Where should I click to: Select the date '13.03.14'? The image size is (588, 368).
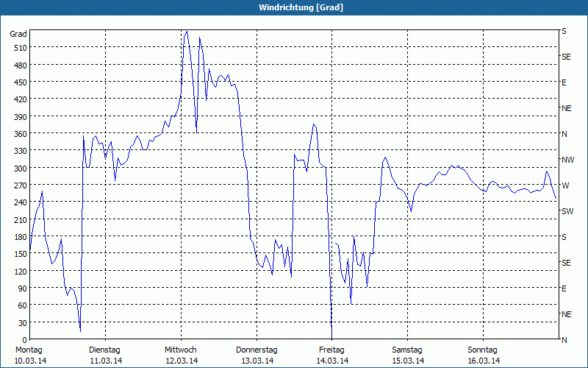click(257, 361)
